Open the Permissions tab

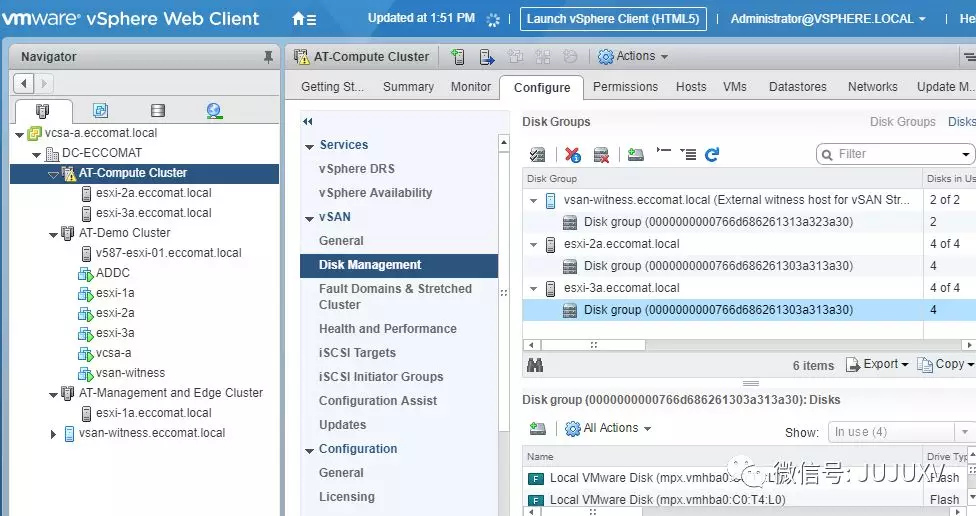(x=625, y=87)
